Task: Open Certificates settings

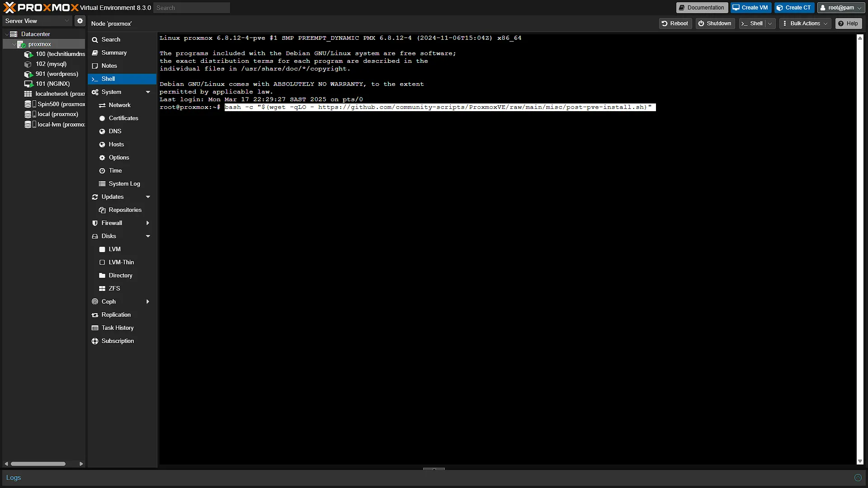Action: [122, 118]
